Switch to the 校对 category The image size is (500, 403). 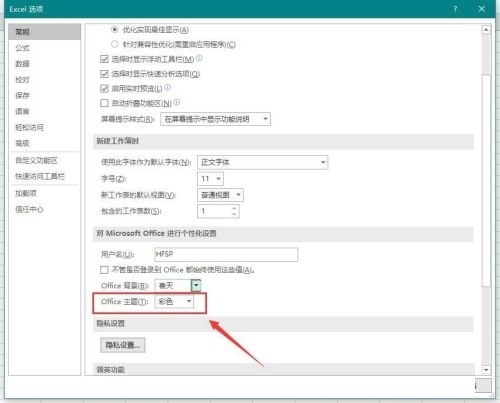22,80
